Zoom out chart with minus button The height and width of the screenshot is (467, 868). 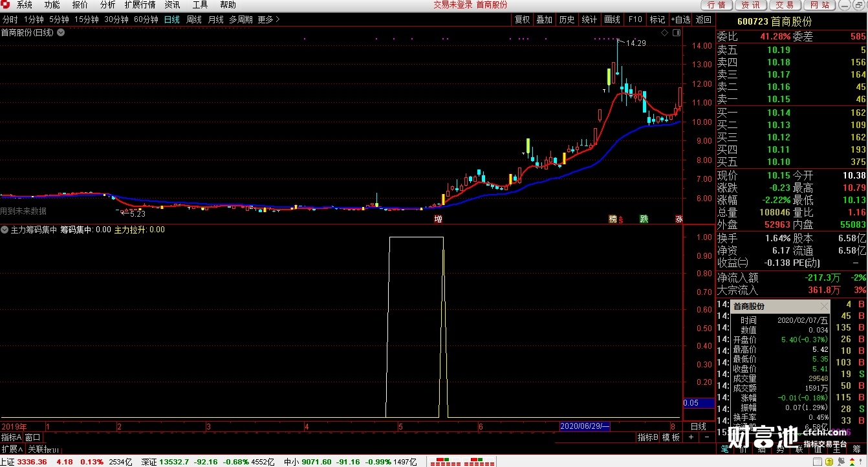pos(706,437)
